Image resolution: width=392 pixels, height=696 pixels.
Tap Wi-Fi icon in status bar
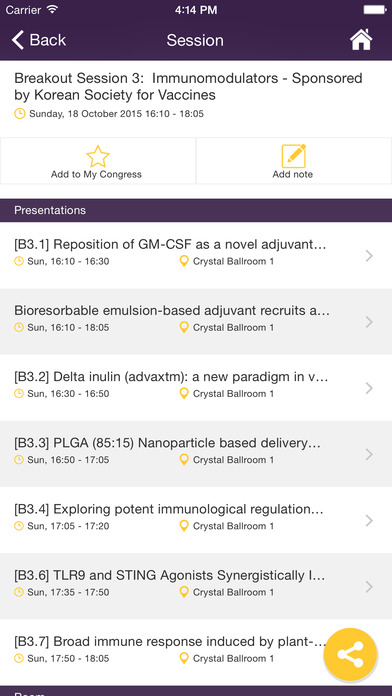(x=52, y=9)
